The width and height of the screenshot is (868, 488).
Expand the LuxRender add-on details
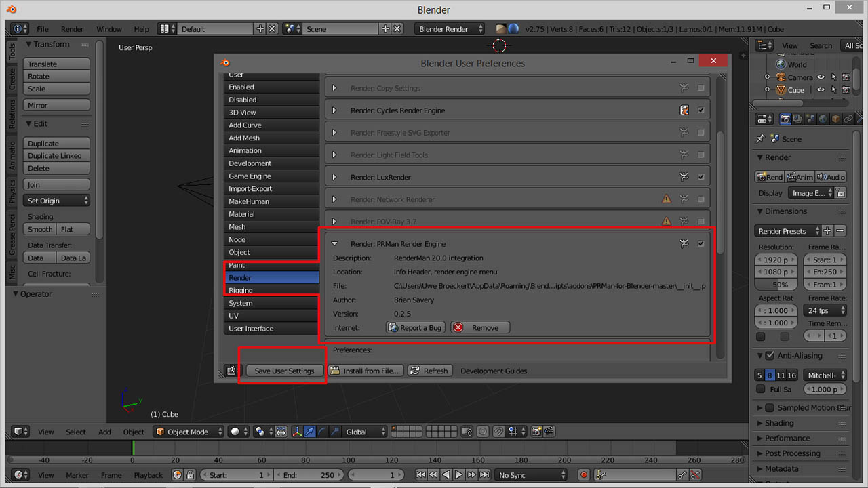click(x=334, y=177)
